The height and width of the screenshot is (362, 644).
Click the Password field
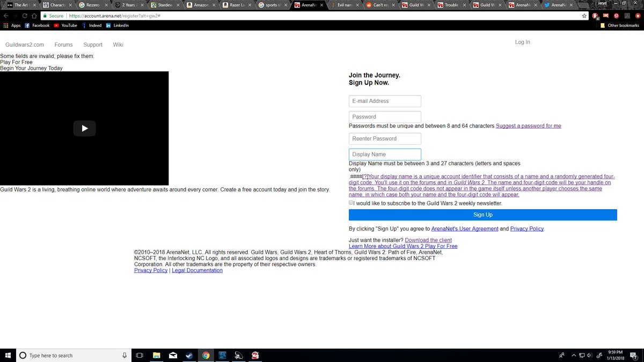(385, 116)
